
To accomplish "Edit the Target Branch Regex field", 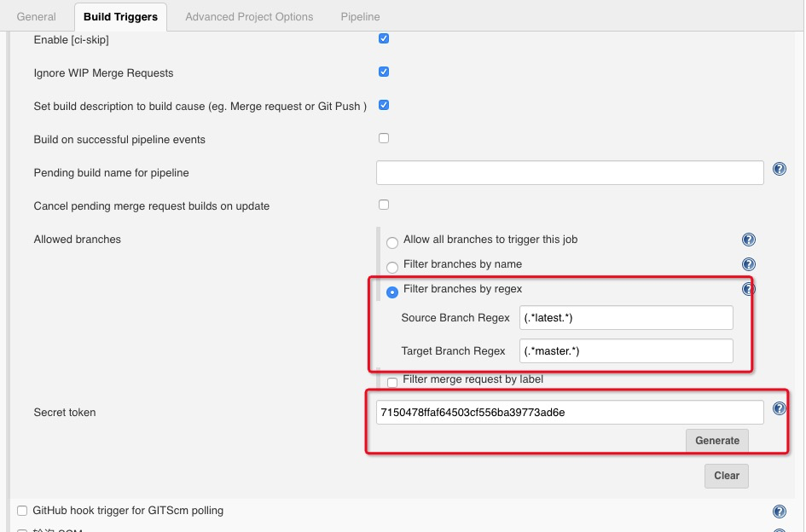I will [626, 351].
